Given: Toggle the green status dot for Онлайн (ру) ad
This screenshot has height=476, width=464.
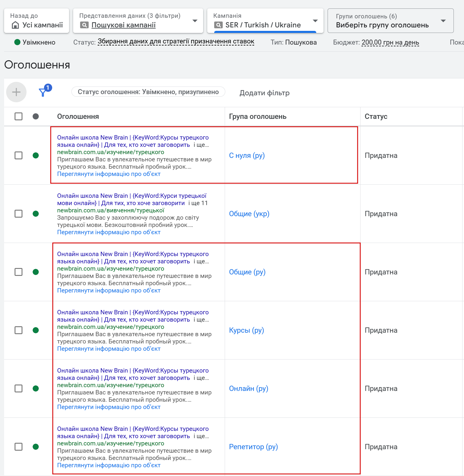Looking at the screenshot, I should pos(36,389).
